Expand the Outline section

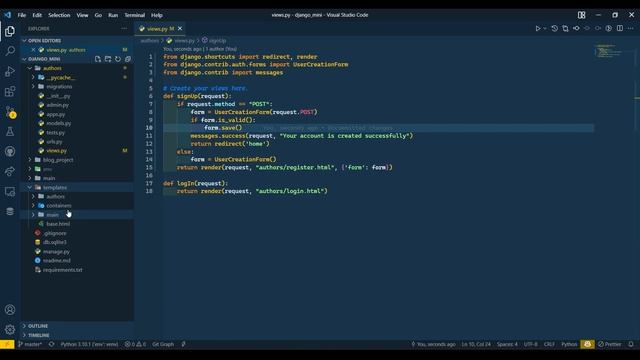coord(77,326)
